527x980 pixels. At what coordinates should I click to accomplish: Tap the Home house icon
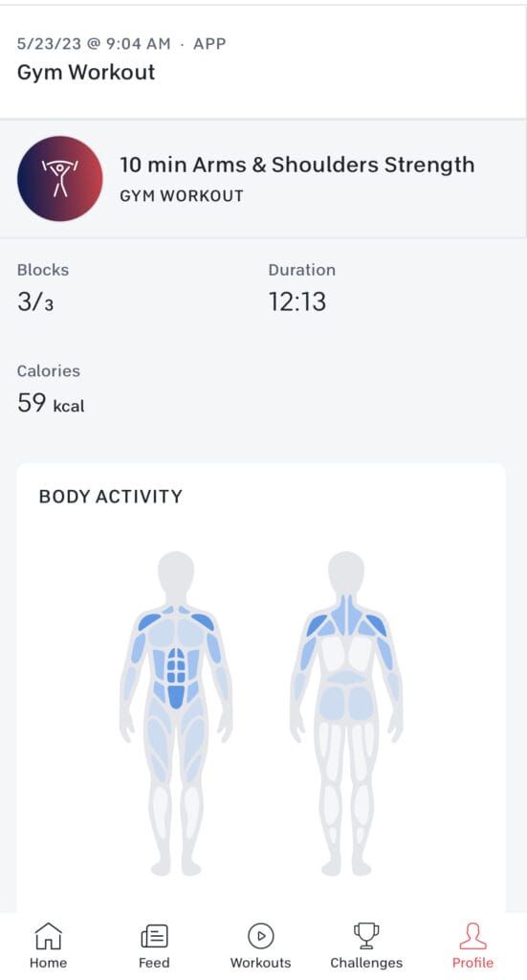(48, 936)
